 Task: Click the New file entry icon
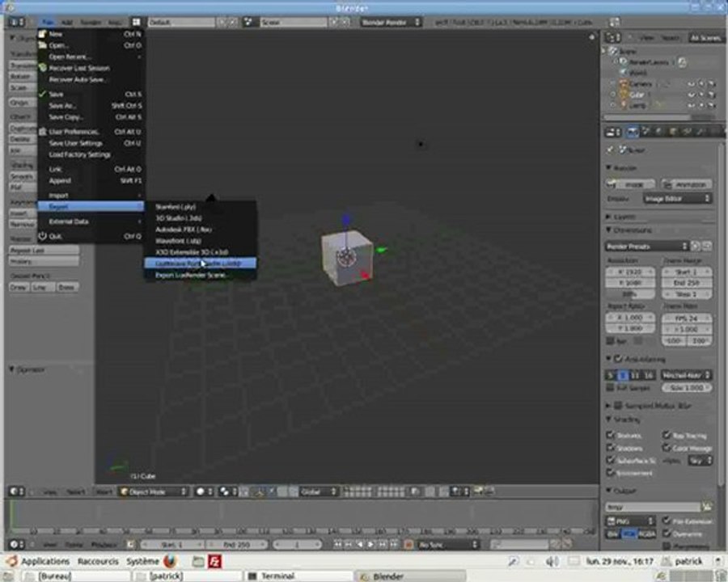[x=43, y=34]
